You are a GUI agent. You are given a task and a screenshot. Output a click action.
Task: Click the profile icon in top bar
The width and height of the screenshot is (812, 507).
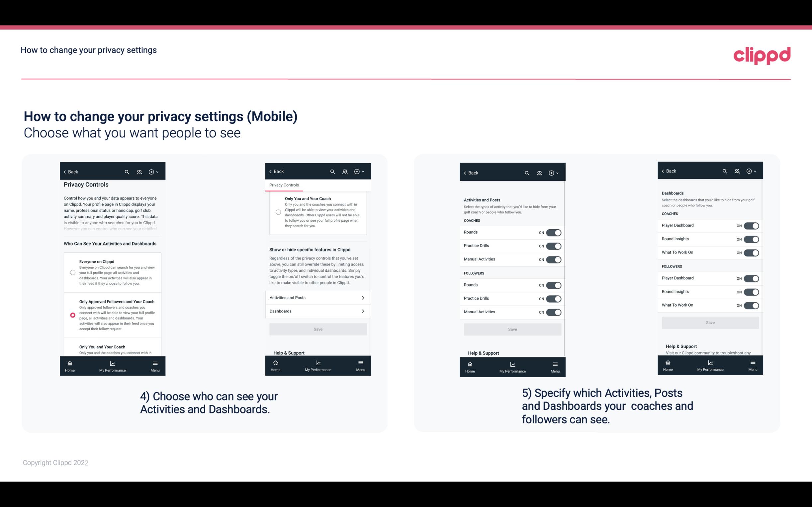click(138, 172)
